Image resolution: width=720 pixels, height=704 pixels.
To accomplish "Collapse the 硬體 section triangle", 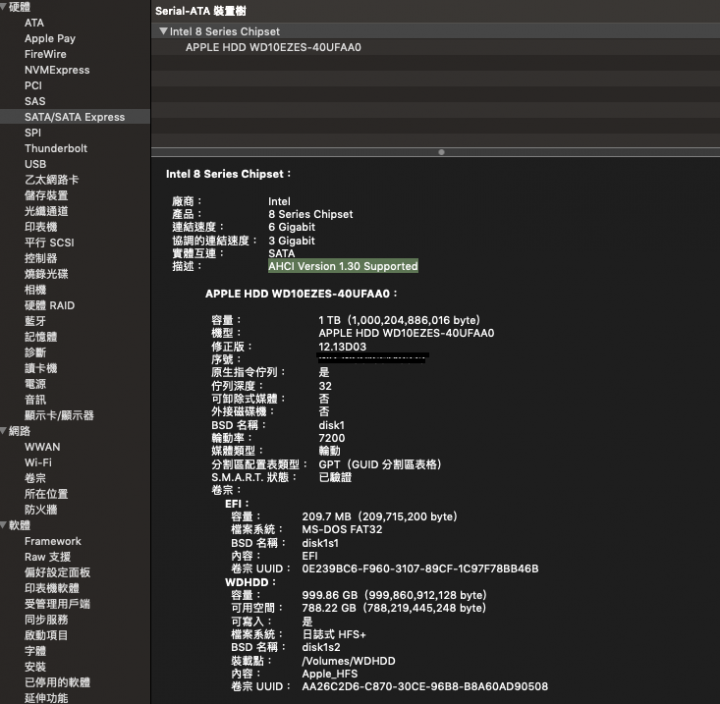I will [x=3, y=7].
